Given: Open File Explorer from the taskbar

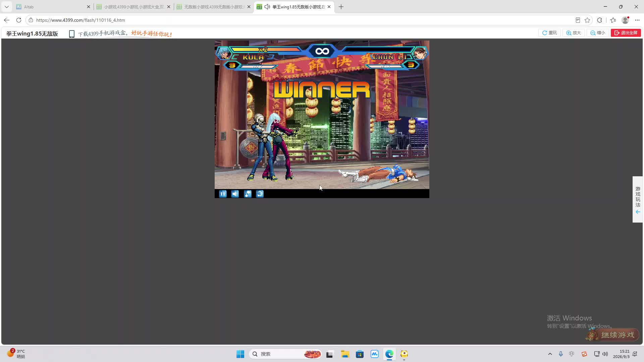Looking at the screenshot, I should coord(345,354).
